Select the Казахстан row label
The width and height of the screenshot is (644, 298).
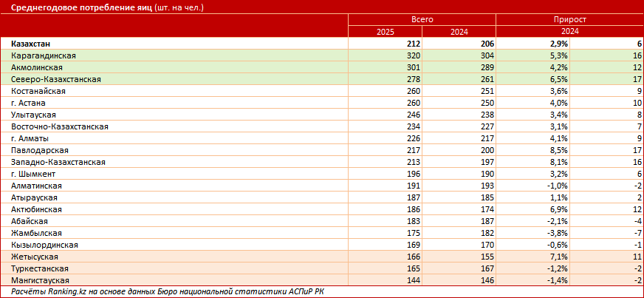tap(31, 44)
